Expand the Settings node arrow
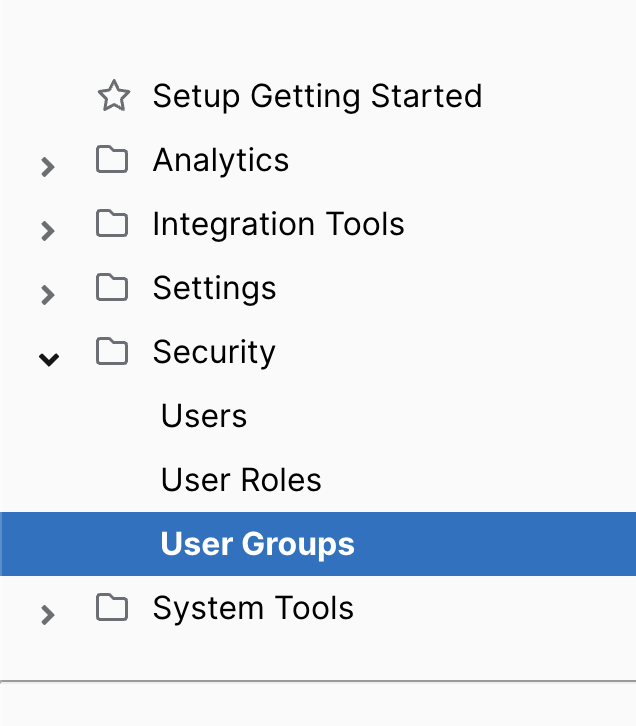 pos(47,295)
